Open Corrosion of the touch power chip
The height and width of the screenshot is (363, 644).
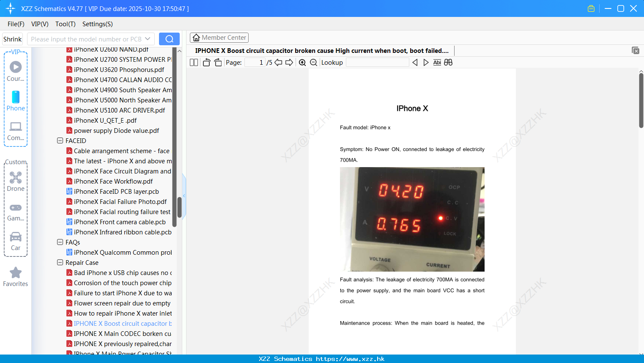123,283
